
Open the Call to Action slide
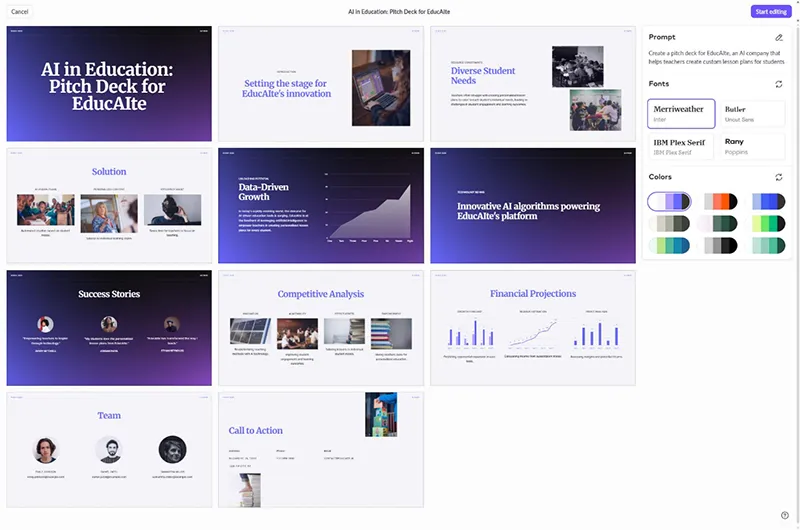[321, 449]
